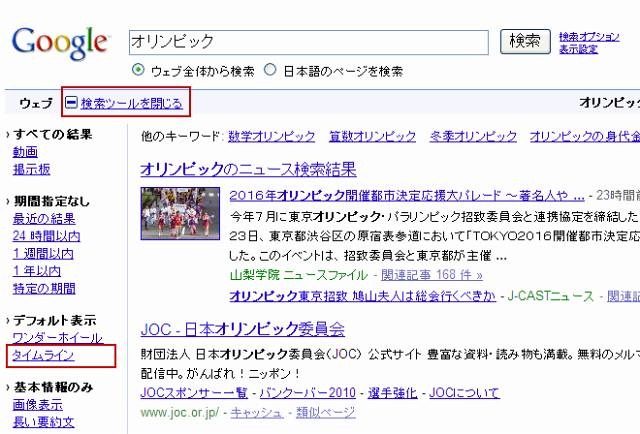This screenshot has height=434, width=640.
Task: Choose 特定の期間 filter
Action: pos(44,289)
